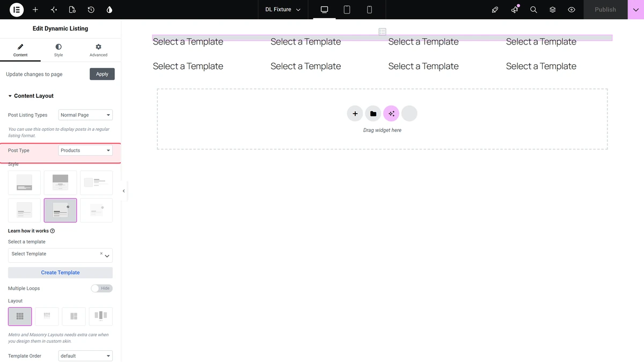Open the template library folder button on canvas

coord(373,114)
